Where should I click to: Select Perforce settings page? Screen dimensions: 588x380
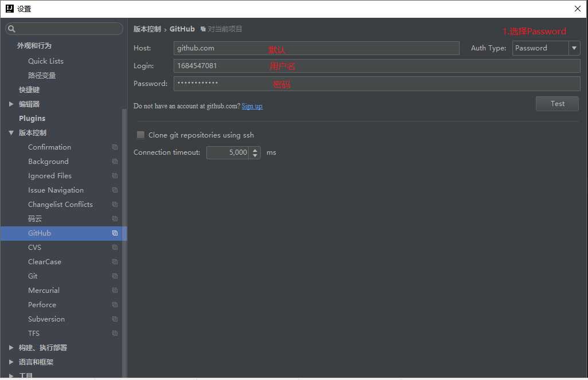[42, 304]
